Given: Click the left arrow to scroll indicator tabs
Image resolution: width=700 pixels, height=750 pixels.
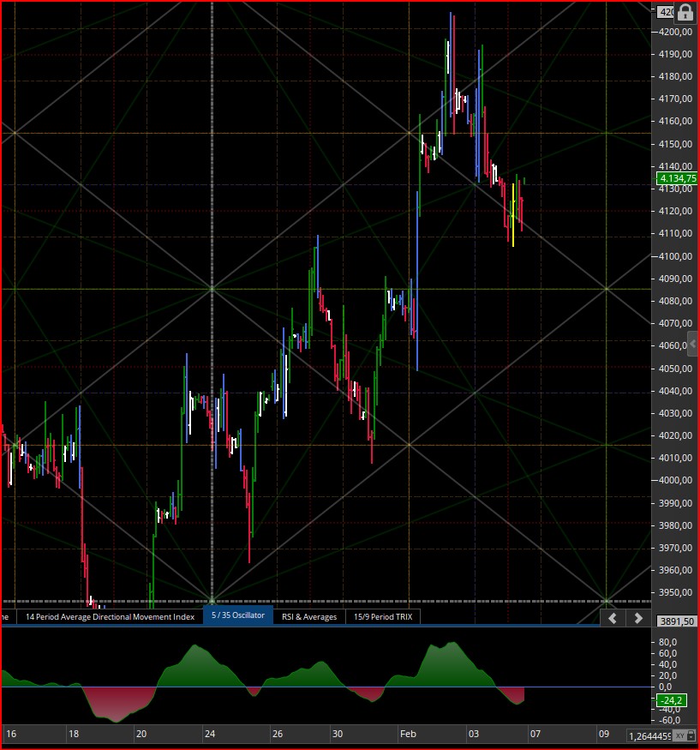Looking at the screenshot, I should click(x=613, y=619).
